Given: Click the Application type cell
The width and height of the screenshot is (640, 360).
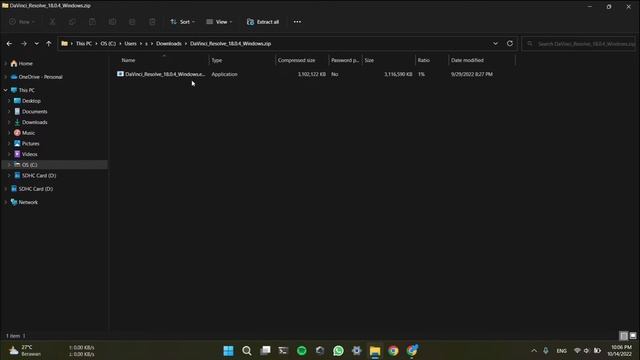Looking at the screenshot, I should [224, 74].
